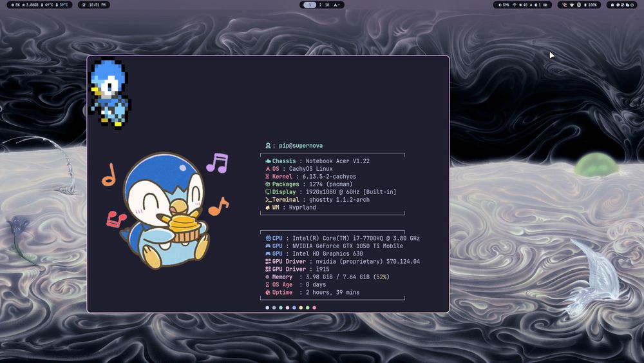Click the WM label icon
The image size is (644, 363).
(x=268, y=208)
